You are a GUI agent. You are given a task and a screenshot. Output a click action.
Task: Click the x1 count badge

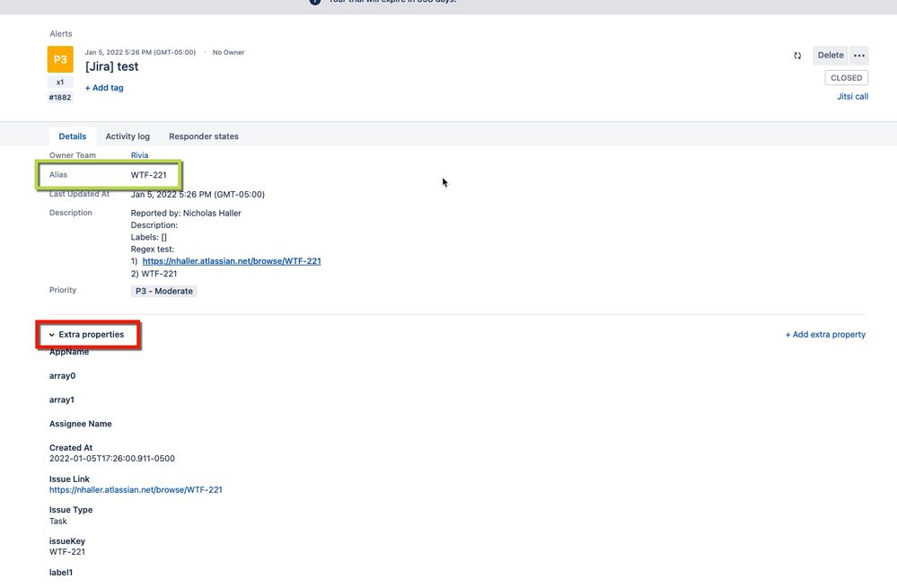[60, 83]
